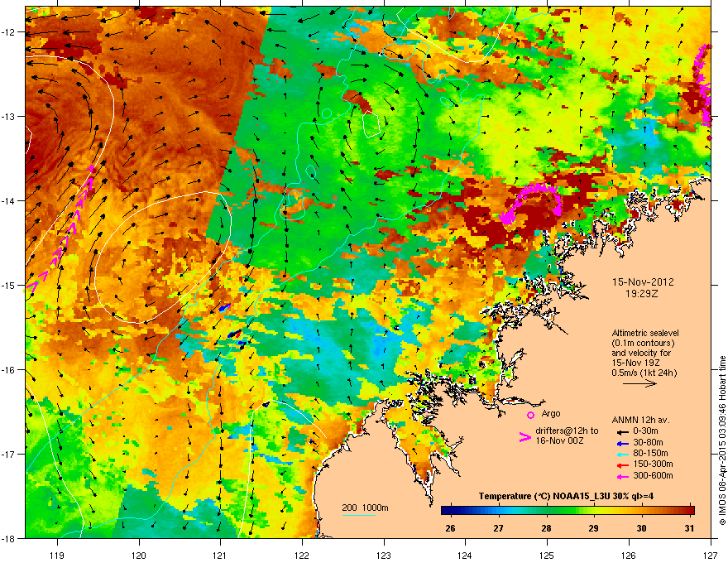Viewport: 728px width, 563px height.
Task: Click the color bar value '28'
Action: point(547,528)
